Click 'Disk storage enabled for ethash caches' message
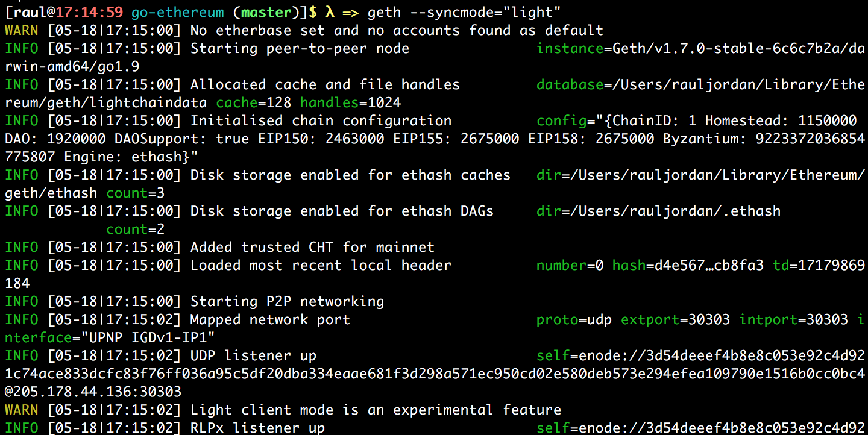This screenshot has height=435, width=868. click(x=350, y=175)
